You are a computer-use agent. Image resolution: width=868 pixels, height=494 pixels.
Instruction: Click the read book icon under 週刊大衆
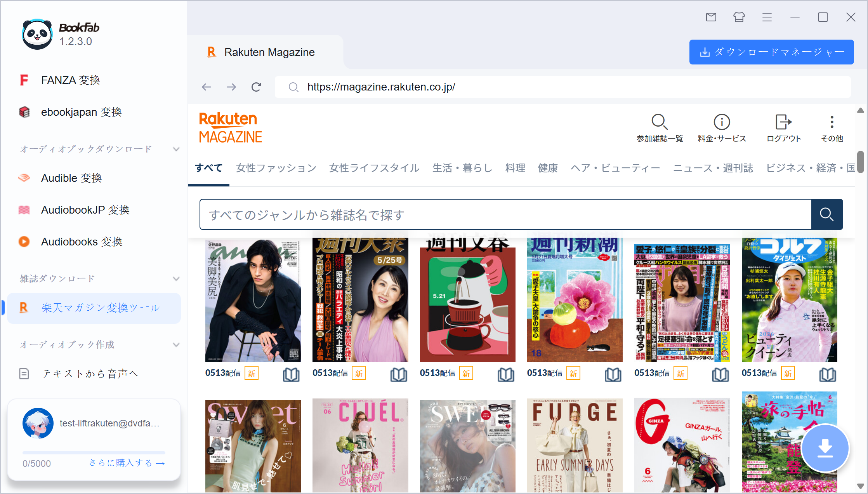click(399, 374)
